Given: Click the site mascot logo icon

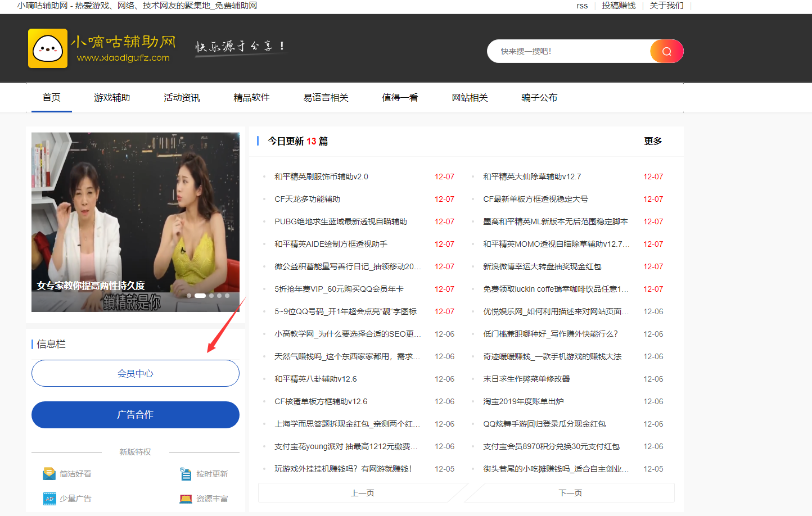Looking at the screenshot, I should (x=48, y=49).
